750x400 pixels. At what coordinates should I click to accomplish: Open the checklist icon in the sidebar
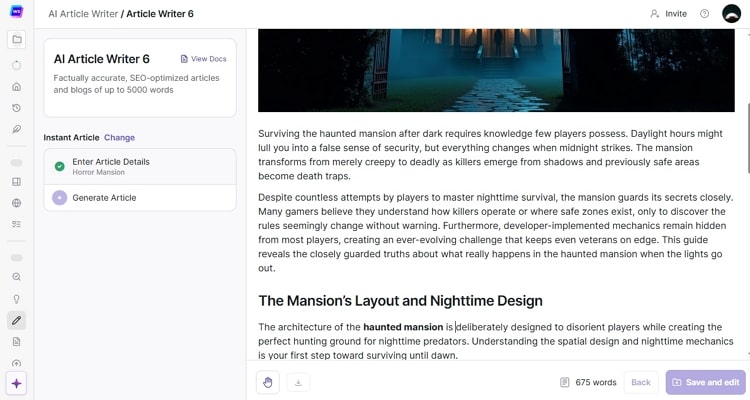click(x=16, y=224)
